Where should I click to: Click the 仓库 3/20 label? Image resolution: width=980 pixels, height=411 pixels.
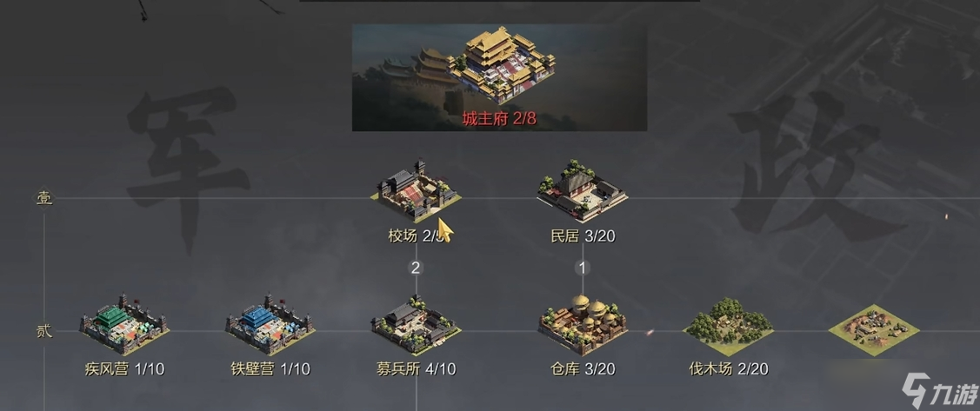coord(583,369)
